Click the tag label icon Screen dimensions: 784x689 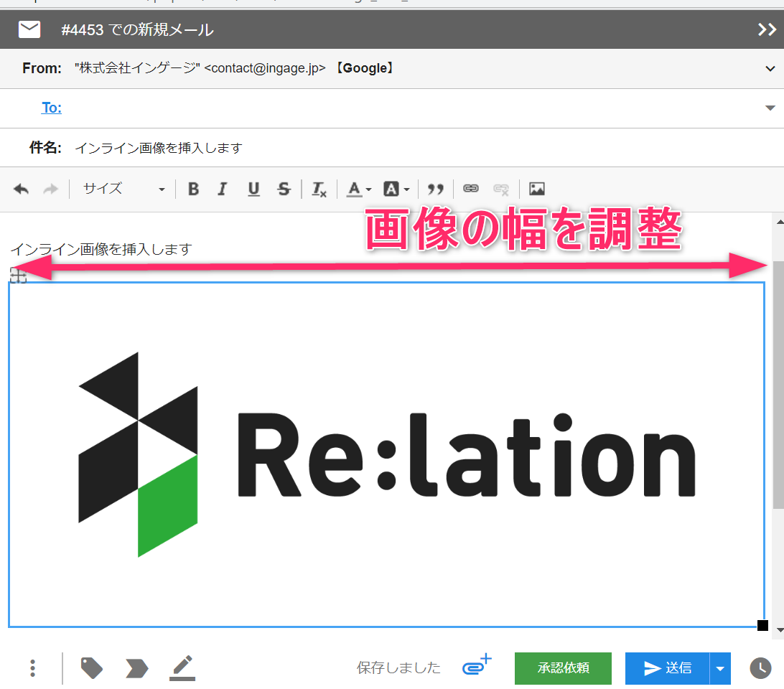click(x=91, y=668)
